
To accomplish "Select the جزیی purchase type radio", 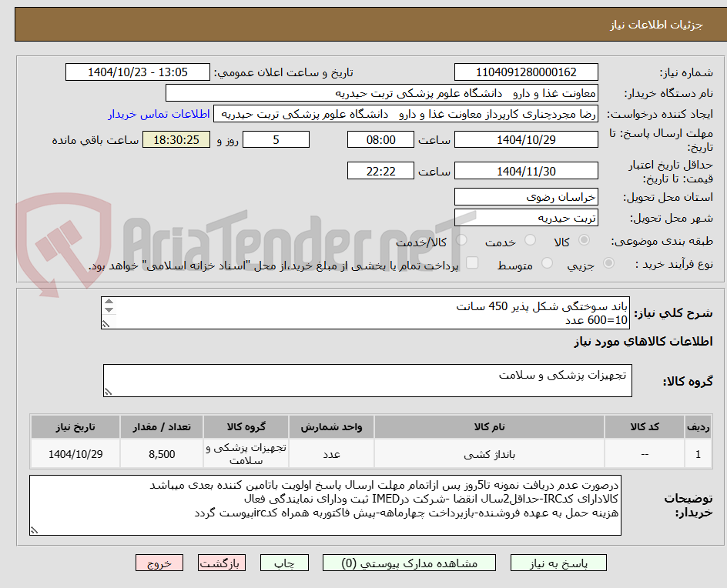I will (608, 262).
